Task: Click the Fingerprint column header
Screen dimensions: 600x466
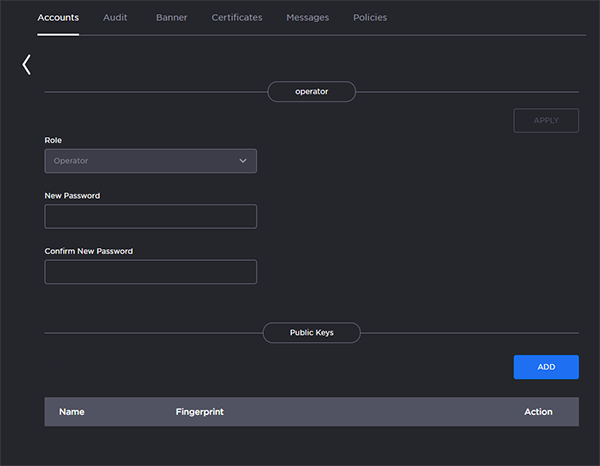Action: (x=198, y=412)
